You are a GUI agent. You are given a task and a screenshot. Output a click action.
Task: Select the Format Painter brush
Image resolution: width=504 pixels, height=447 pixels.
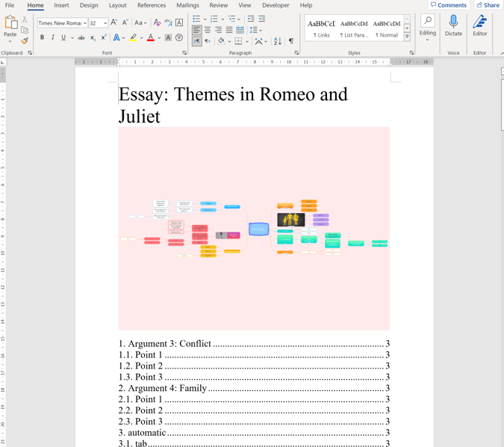pyautogui.click(x=25, y=41)
